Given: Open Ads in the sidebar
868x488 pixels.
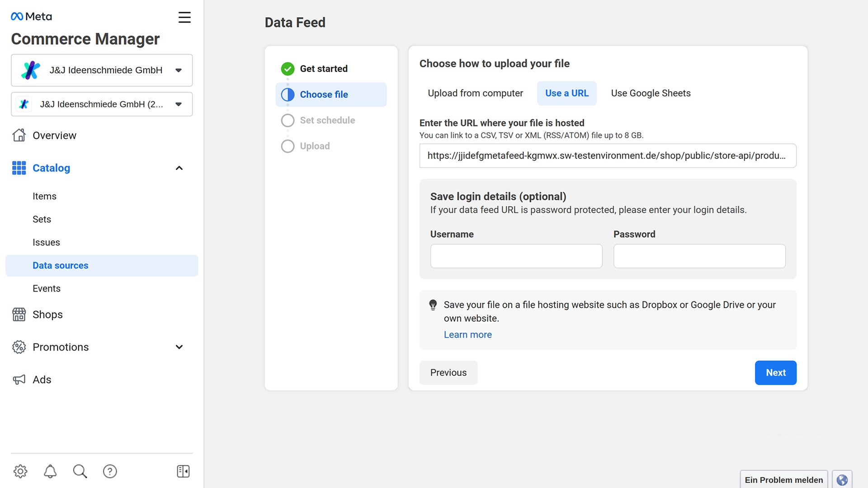Looking at the screenshot, I should click(x=42, y=380).
